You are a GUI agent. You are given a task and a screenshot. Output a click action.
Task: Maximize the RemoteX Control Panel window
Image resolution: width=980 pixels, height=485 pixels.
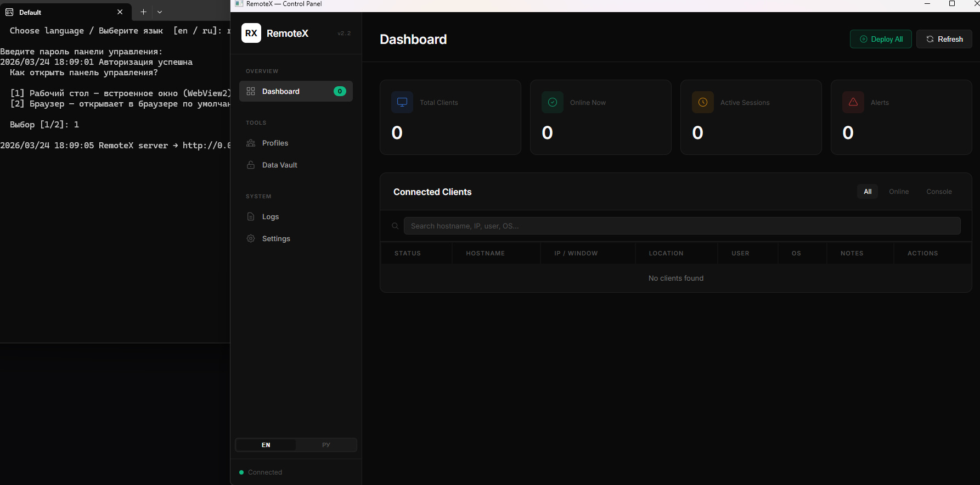tap(952, 4)
